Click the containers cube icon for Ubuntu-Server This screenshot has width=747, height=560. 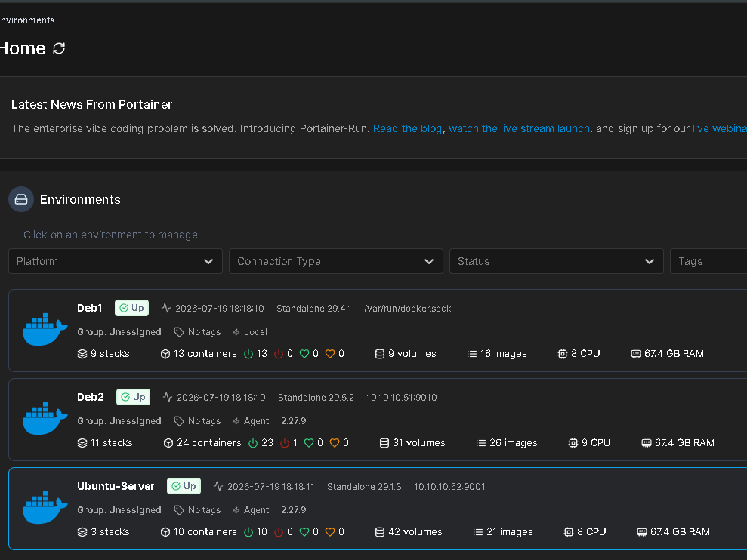[165, 532]
